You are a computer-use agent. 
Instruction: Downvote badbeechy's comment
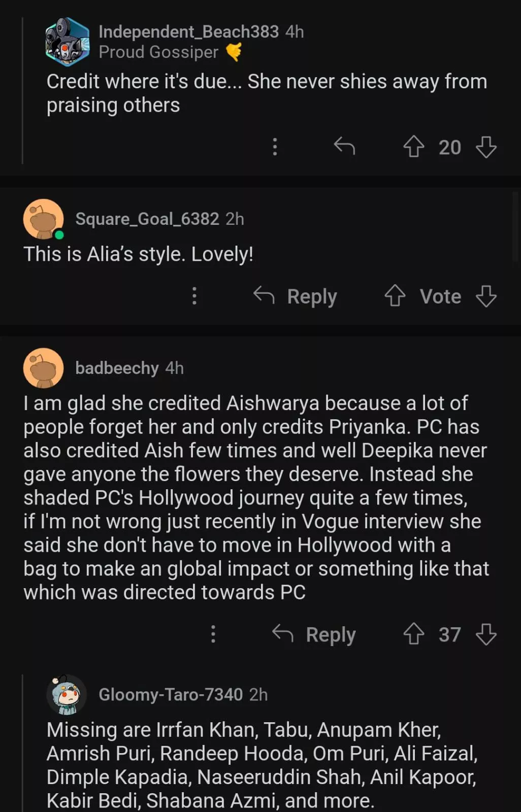coord(486,634)
